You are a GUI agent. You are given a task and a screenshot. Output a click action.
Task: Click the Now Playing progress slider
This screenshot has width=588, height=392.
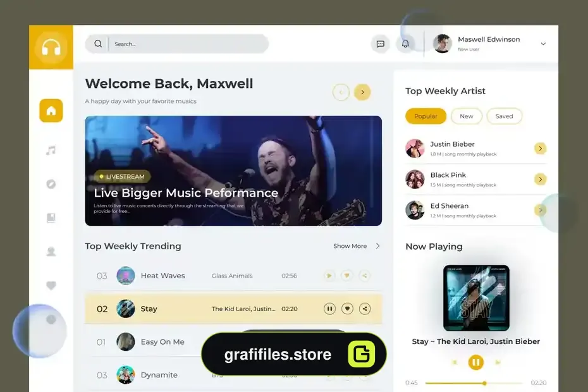pos(474,383)
